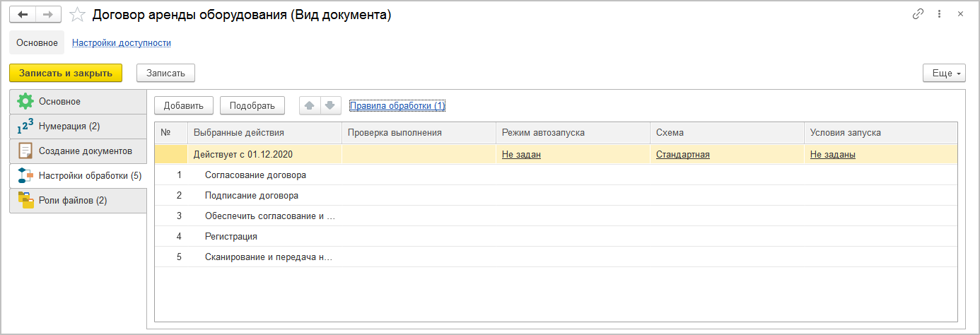Click the back navigation arrow

(x=22, y=14)
